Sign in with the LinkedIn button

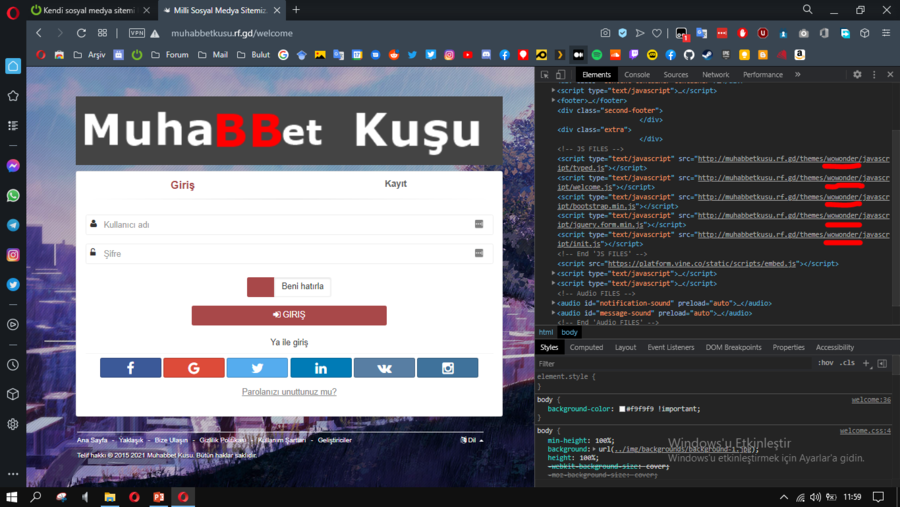[x=321, y=367]
